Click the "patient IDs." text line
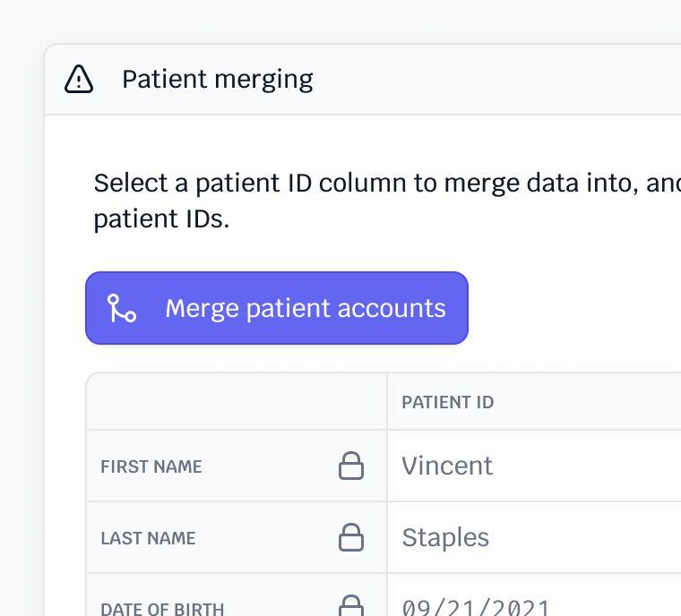Viewport: 681px width, 616px height. [161, 219]
